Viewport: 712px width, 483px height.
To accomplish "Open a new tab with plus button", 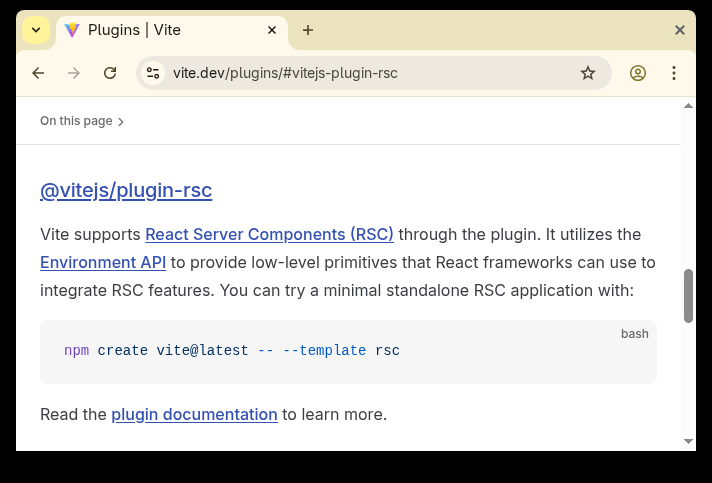I will point(308,30).
